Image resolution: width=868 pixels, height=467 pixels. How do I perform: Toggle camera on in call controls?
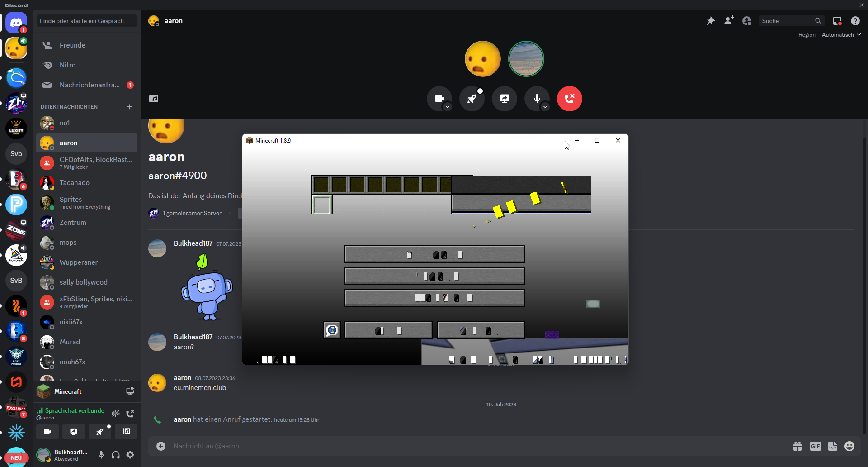coord(439,99)
